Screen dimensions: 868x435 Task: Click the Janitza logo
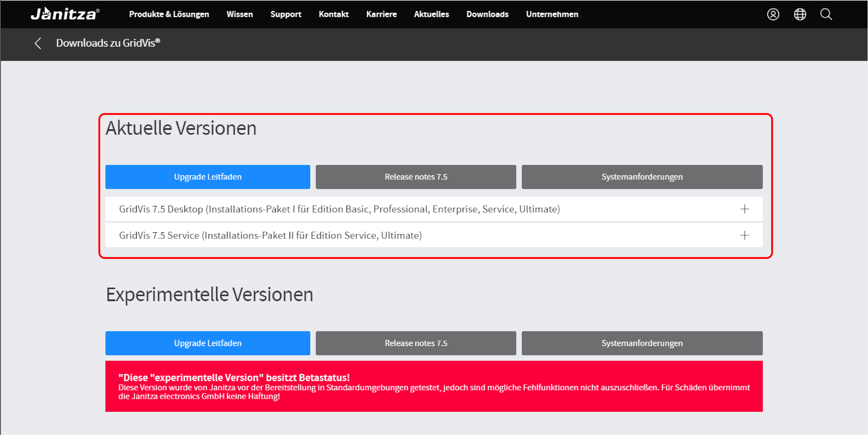point(65,14)
